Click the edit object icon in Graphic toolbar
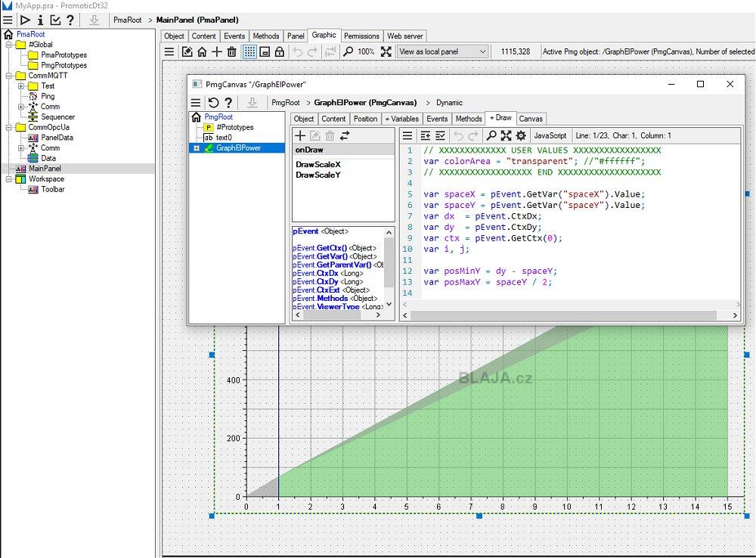This screenshot has height=558, width=756. click(x=187, y=51)
